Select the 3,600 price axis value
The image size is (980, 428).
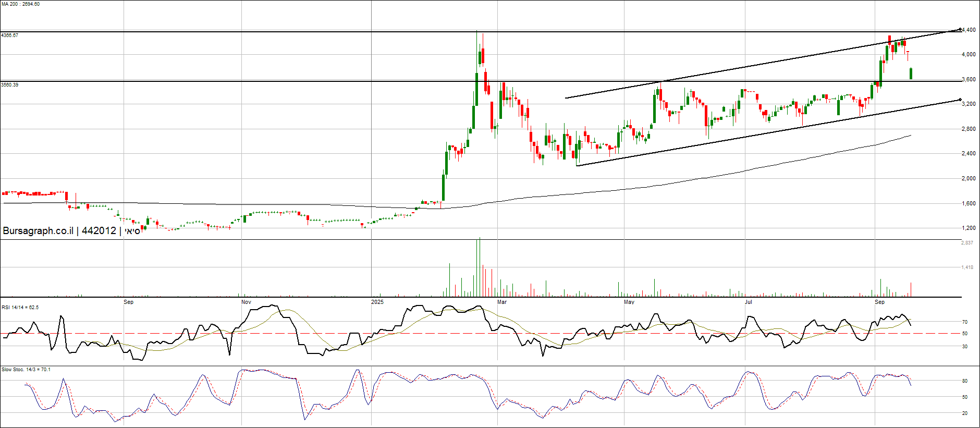click(x=969, y=80)
